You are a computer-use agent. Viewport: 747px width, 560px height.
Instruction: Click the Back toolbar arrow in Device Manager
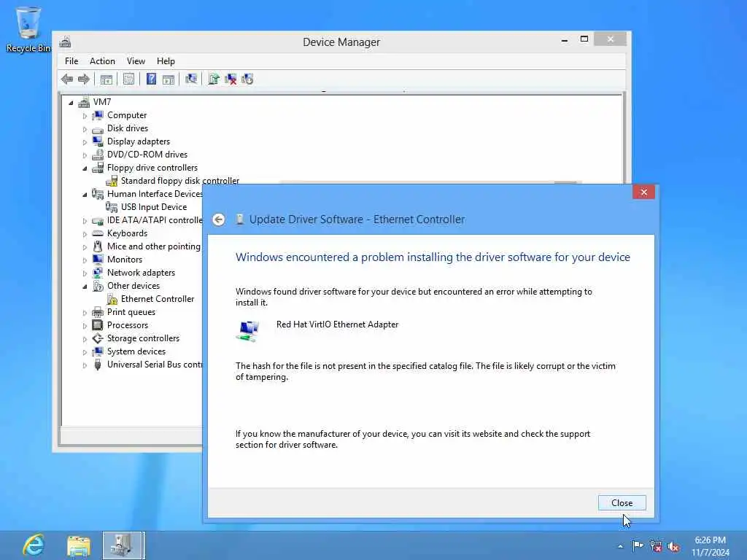click(x=67, y=79)
